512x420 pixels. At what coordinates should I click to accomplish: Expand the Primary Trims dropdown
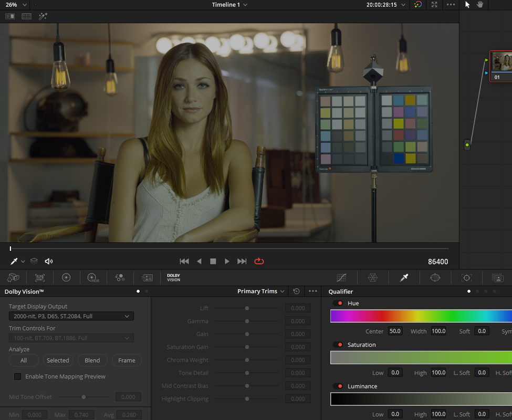coord(260,291)
